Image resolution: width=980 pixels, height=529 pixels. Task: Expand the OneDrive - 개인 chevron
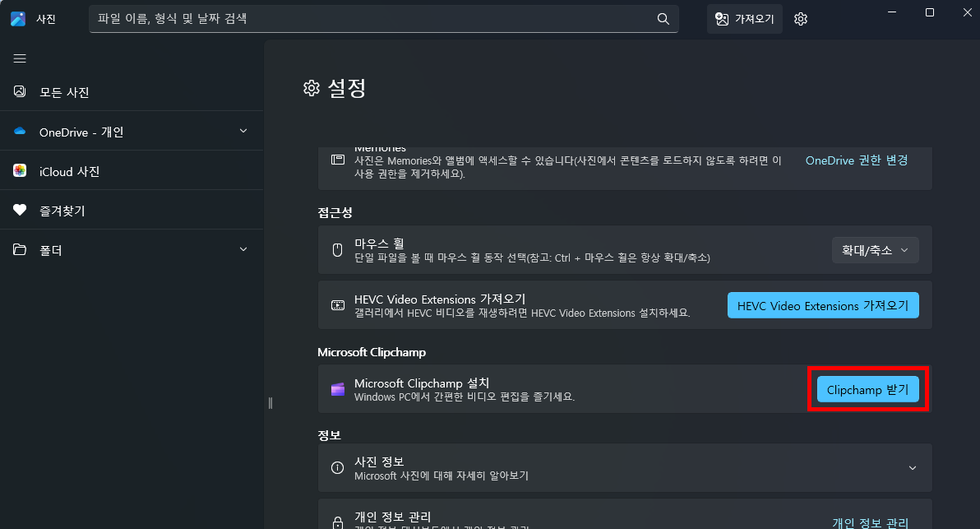tap(243, 131)
